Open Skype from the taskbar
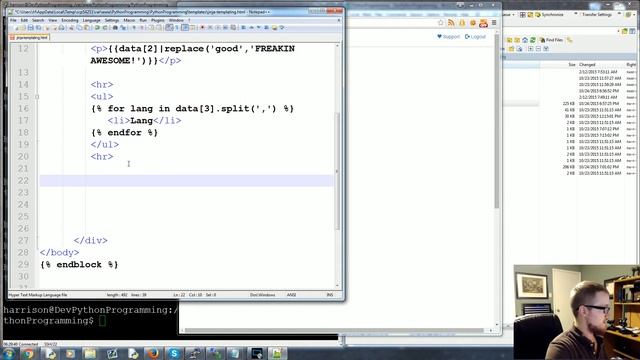This screenshot has width=640, height=360. click(x=174, y=353)
